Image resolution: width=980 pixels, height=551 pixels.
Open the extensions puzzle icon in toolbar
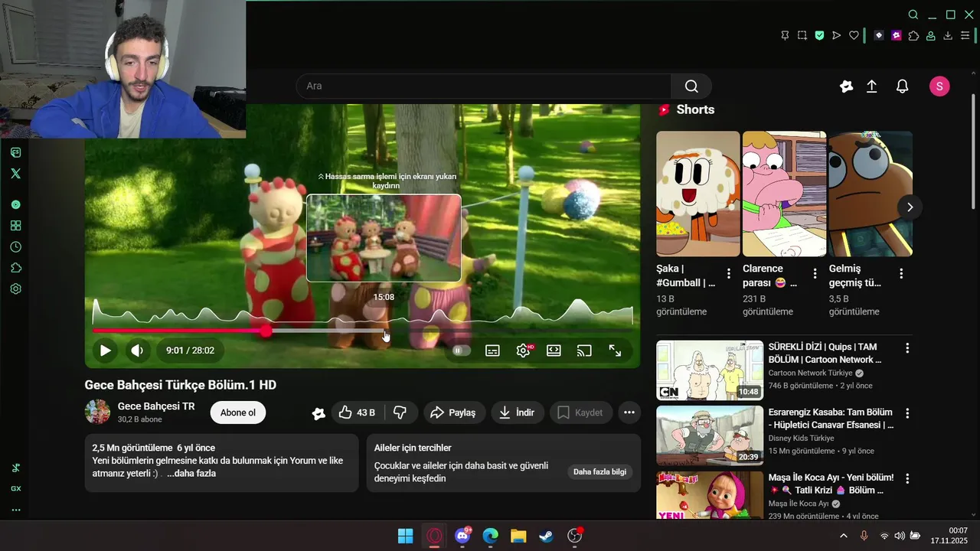pos(913,35)
